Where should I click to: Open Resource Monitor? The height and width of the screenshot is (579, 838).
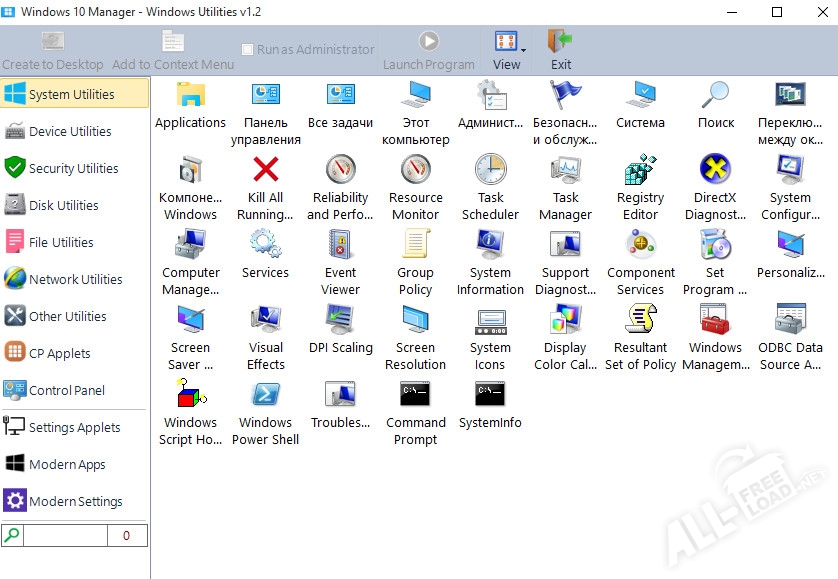(x=415, y=170)
